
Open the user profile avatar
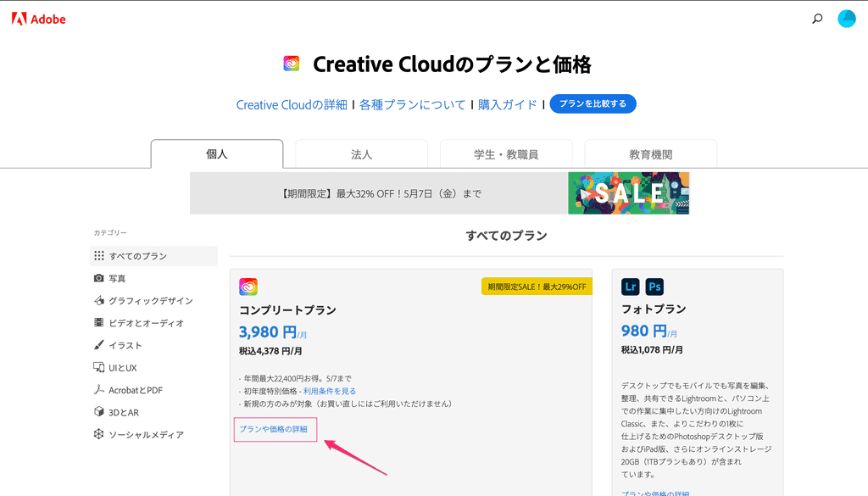click(x=846, y=19)
